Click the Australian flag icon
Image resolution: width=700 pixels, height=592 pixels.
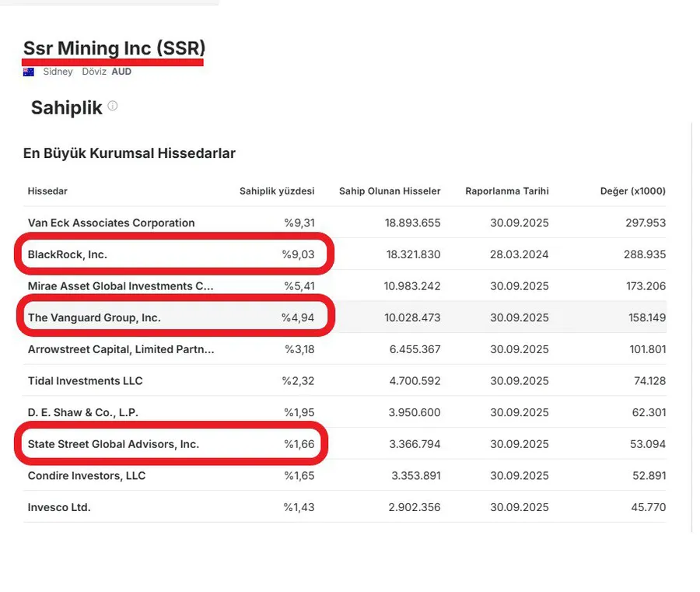coord(29,72)
